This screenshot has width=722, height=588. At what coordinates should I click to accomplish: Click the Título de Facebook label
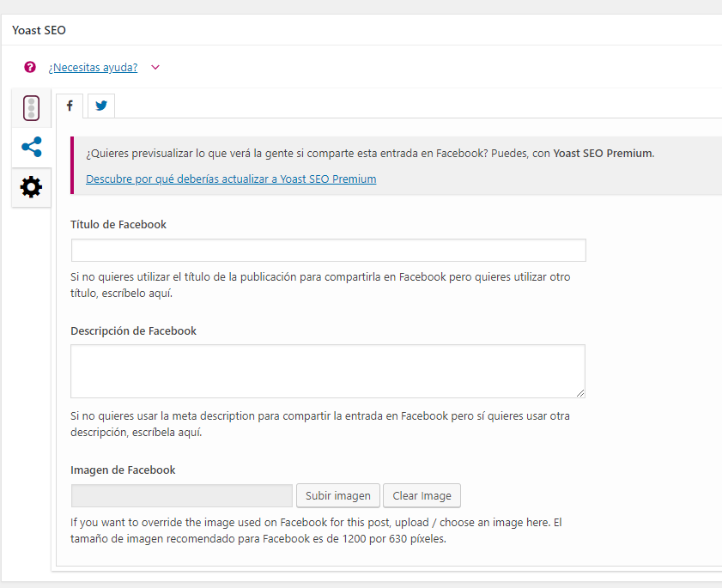coord(118,225)
